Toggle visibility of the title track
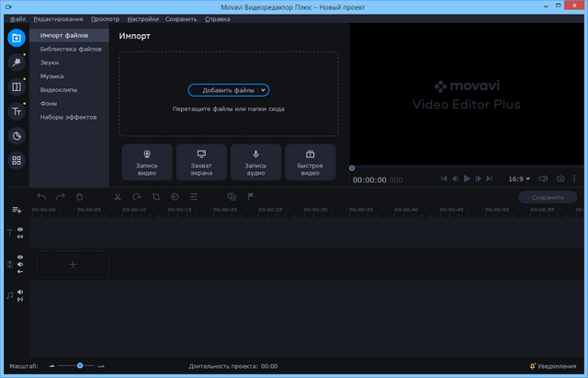Screen dimensions: 588x378 [x=20, y=230]
